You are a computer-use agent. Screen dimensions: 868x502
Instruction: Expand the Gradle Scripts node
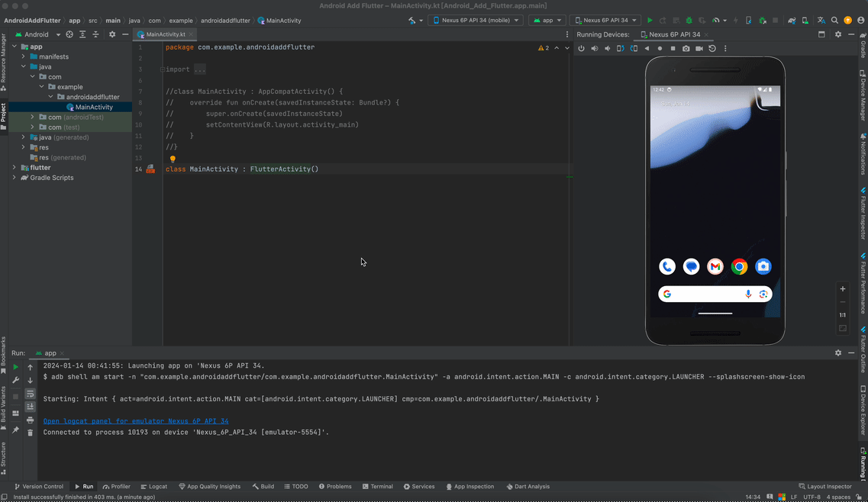[x=15, y=178]
